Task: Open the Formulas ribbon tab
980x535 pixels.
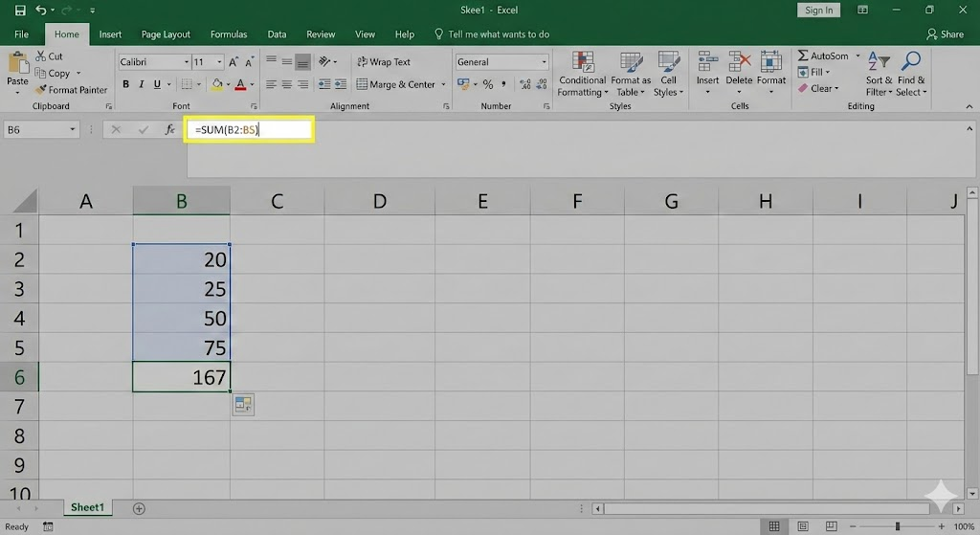Action: click(228, 34)
